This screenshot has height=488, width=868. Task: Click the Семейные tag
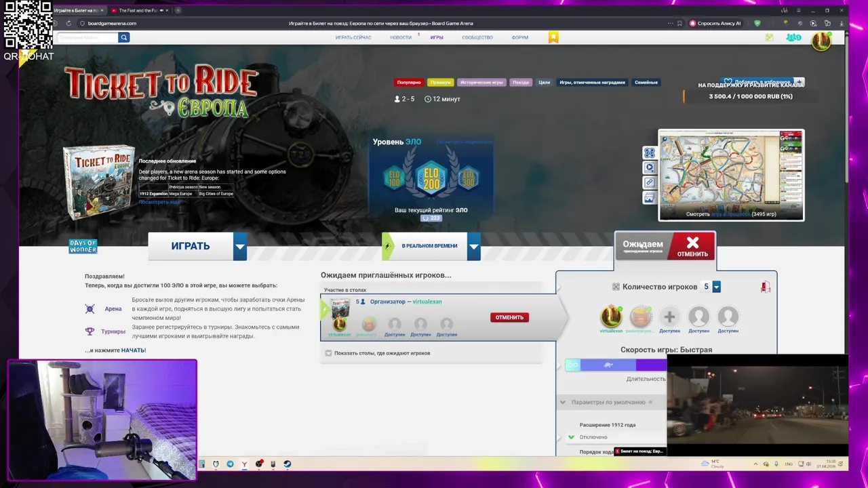point(646,82)
